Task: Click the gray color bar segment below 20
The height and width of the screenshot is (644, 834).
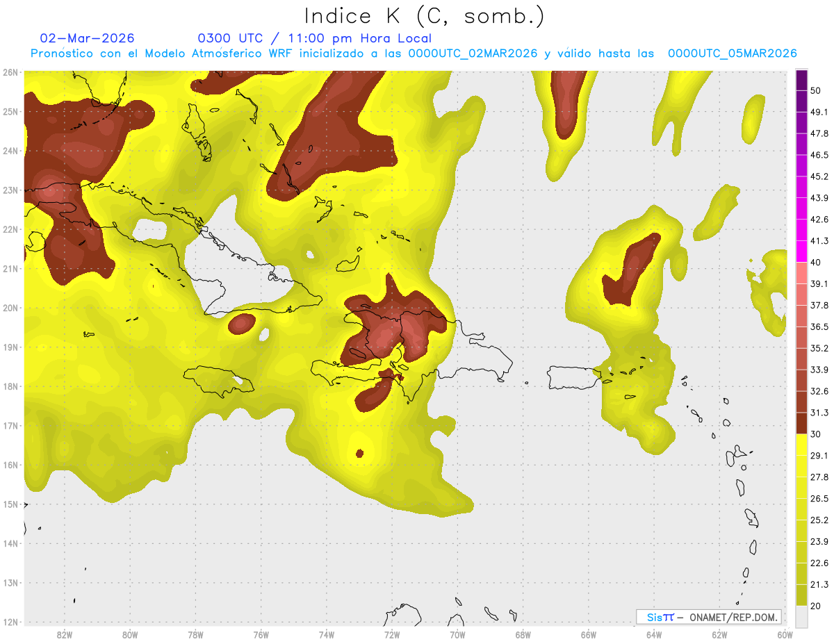Action: point(801,616)
